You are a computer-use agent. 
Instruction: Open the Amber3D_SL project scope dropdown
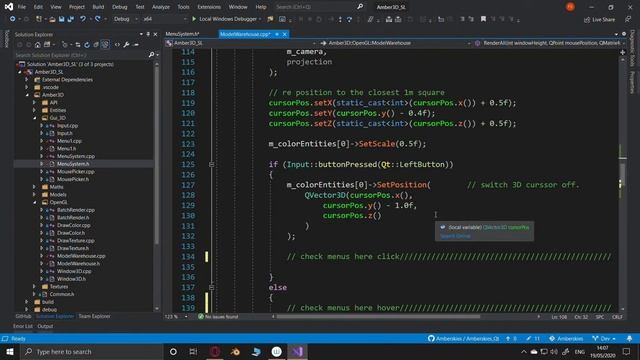coord(241,43)
